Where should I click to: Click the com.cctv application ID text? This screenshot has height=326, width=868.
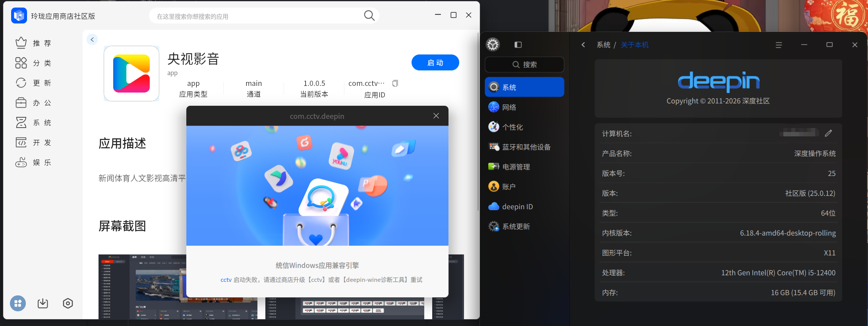[x=366, y=83]
